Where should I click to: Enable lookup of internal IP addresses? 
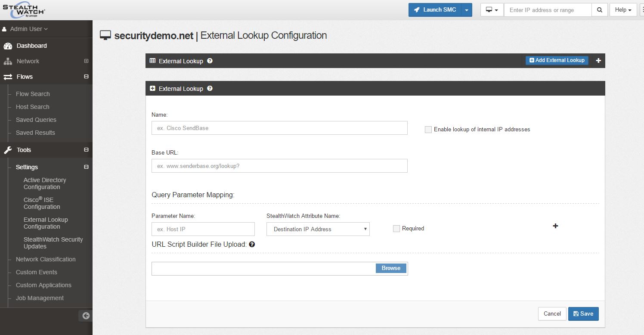(x=428, y=129)
